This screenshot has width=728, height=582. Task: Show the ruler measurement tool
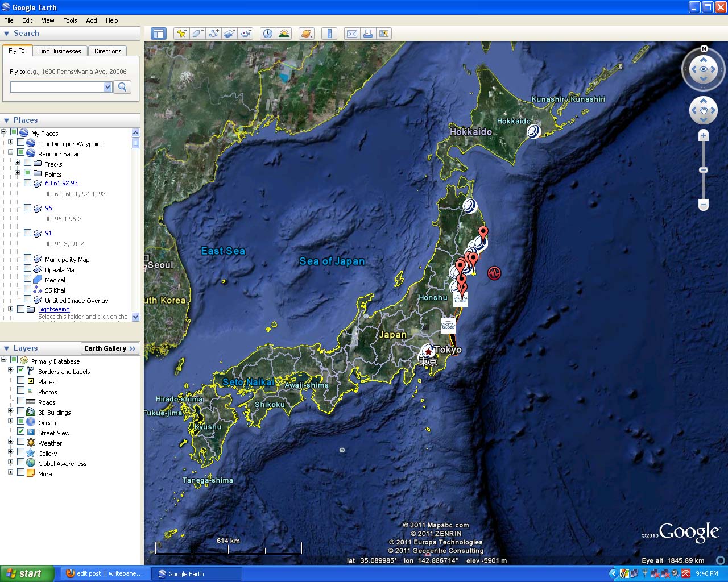pyautogui.click(x=329, y=34)
